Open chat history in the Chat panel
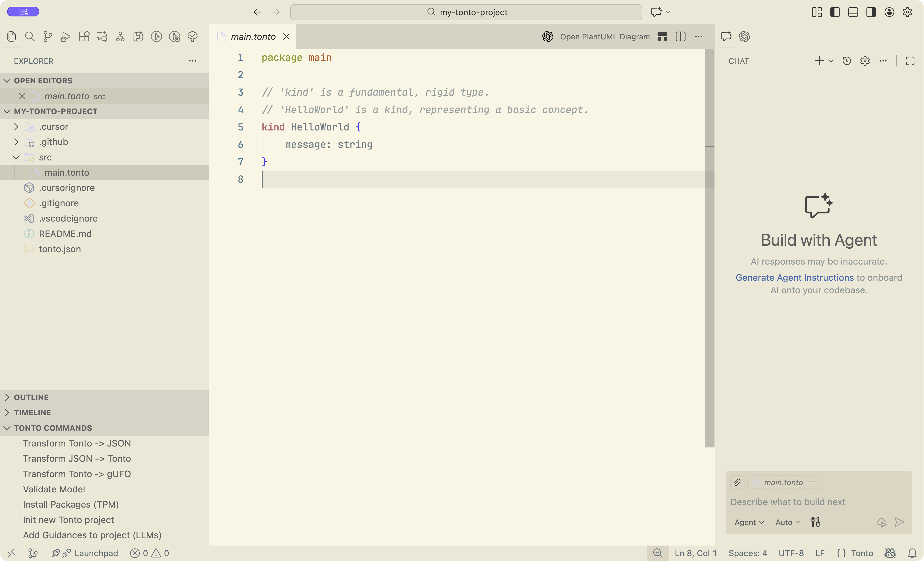Screen dimensions: 924x561 (846, 61)
